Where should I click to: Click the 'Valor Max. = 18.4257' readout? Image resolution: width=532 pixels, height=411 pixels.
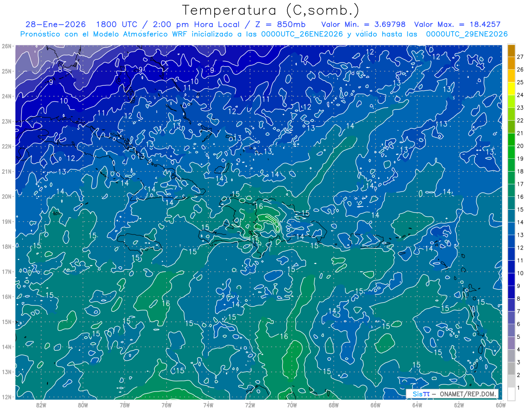click(457, 24)
